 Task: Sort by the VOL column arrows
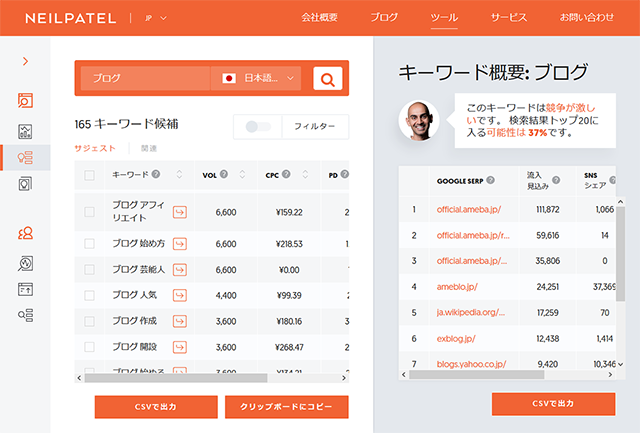pos(242,175)
